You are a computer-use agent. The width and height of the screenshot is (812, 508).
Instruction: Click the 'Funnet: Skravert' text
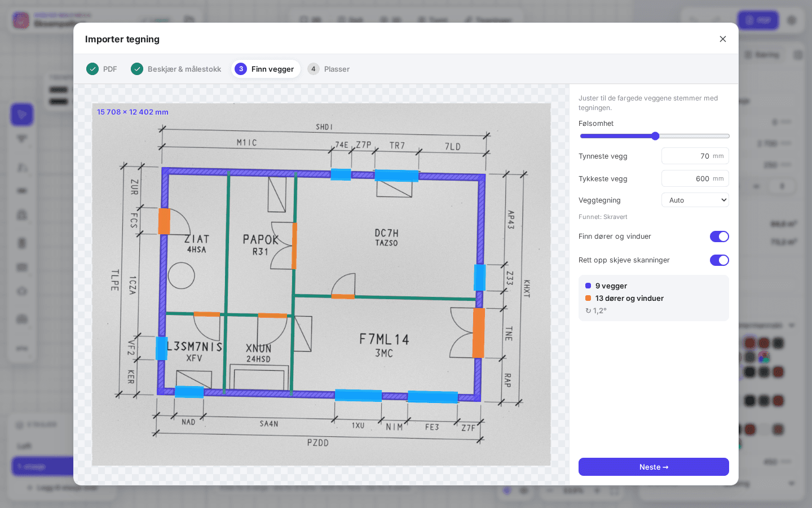pyautogui.click(x=603, y=217)
